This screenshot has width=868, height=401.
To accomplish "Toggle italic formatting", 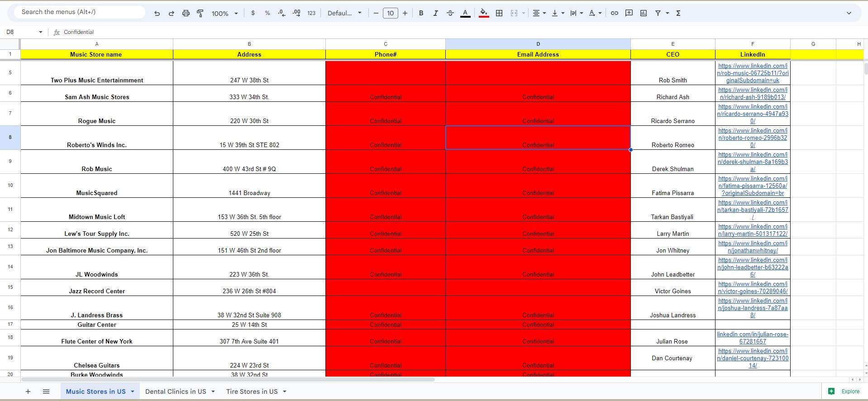I will coord(436,13).
